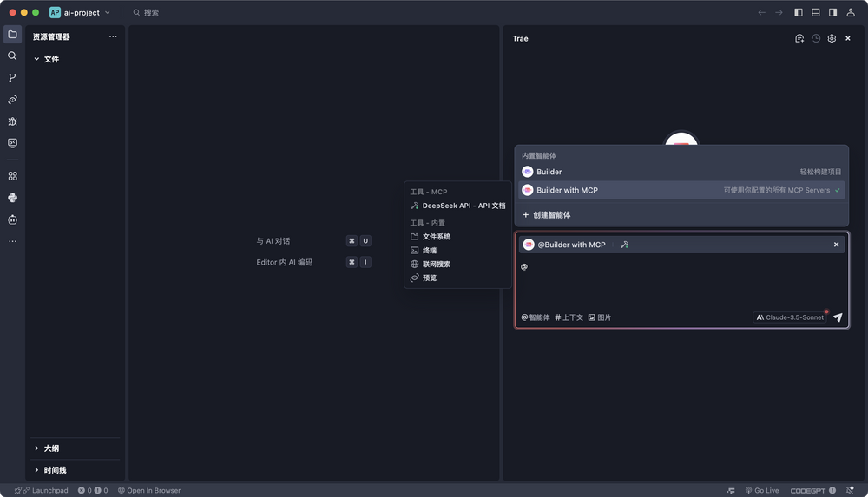Expand the 大纲 outline section

click(x=51, y=448)
